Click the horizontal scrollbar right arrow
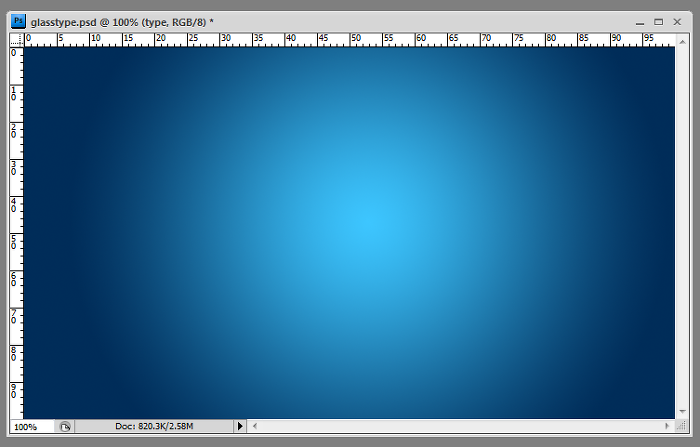The height and width of the screenshot is (447, 700). 667,426
